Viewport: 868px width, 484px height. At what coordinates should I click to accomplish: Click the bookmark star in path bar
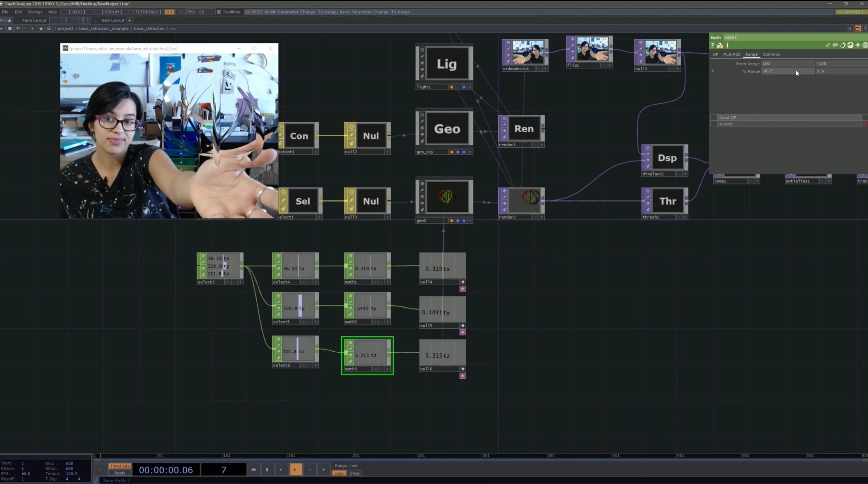coord(41,28)
